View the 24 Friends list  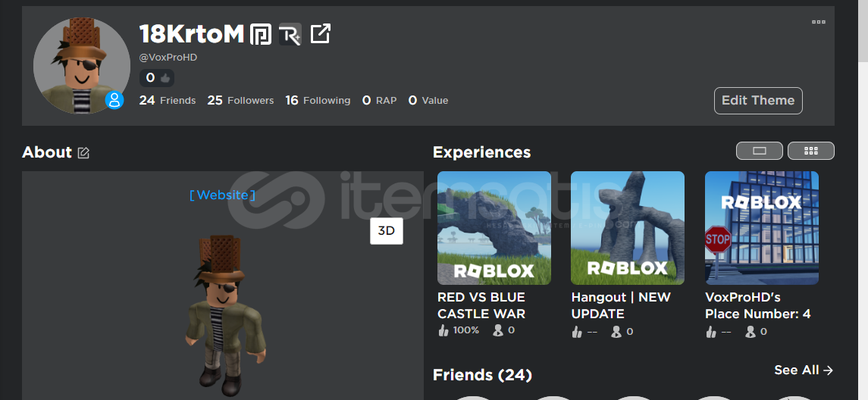pos(168,100)
